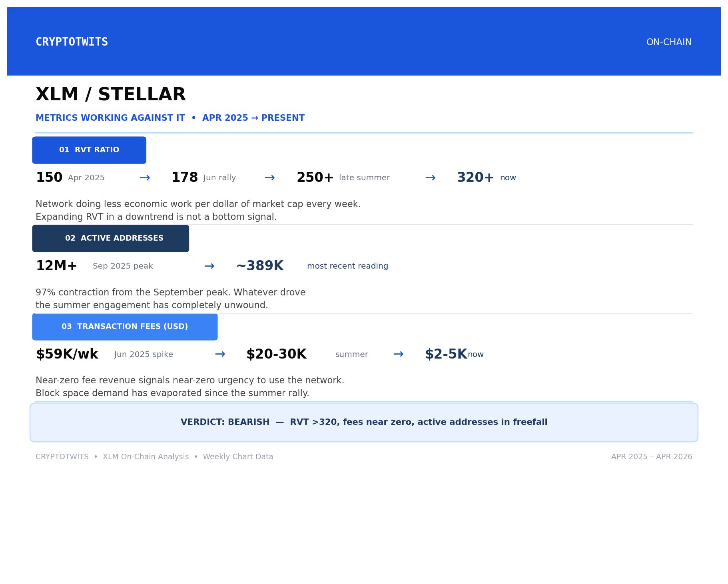Screen dimensions: 728x584
Task: Select the 02 ACTIVE ADDRESSES badge
Action: click(111, 238)
